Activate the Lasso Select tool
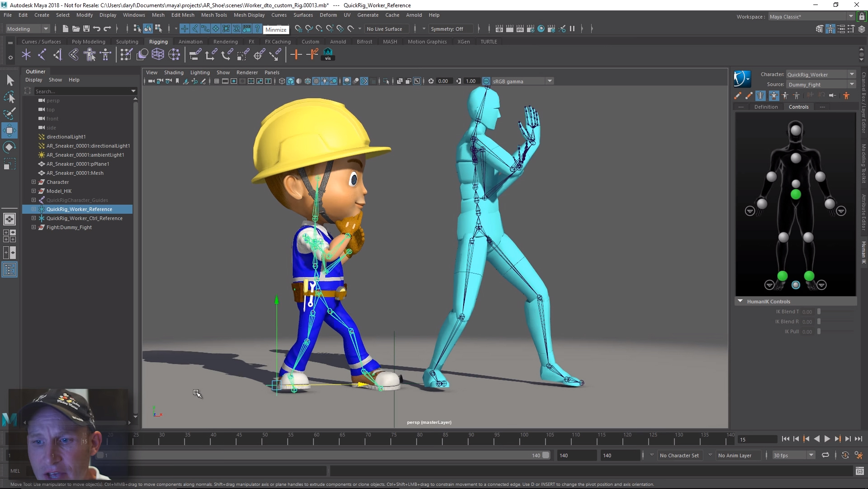Image resolution: width=868 pixels, height=489 pixels. (9, 97)
